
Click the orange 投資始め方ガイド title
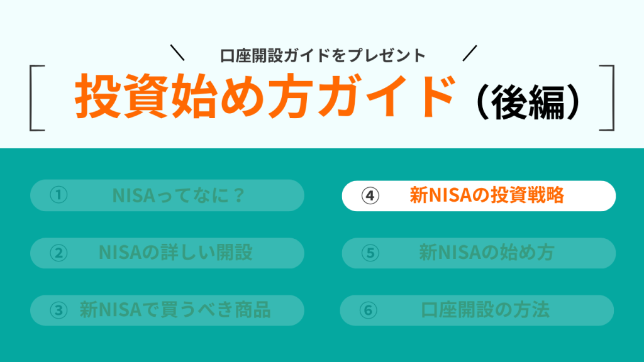[264, 99]
